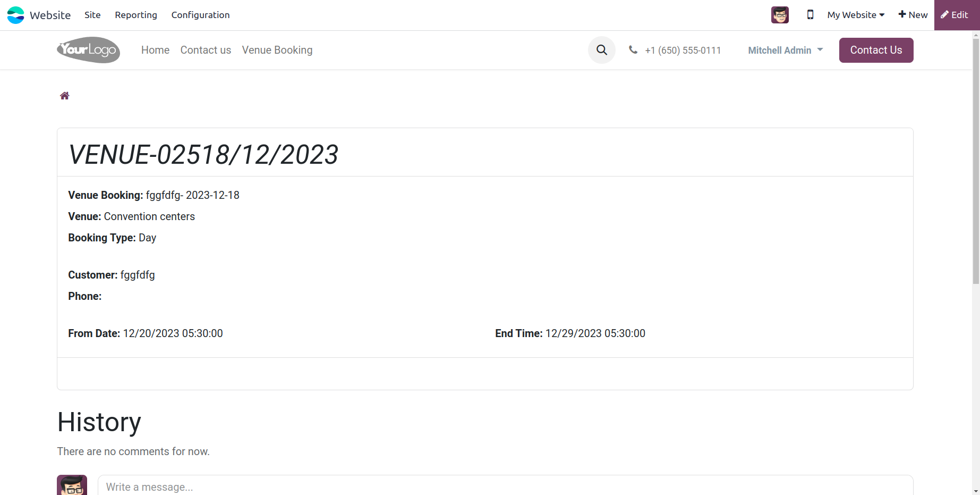The height and width of the screenshot is (495, 980).
Task: Click the YourLogo site logo
Action: [x=88, y=50]
